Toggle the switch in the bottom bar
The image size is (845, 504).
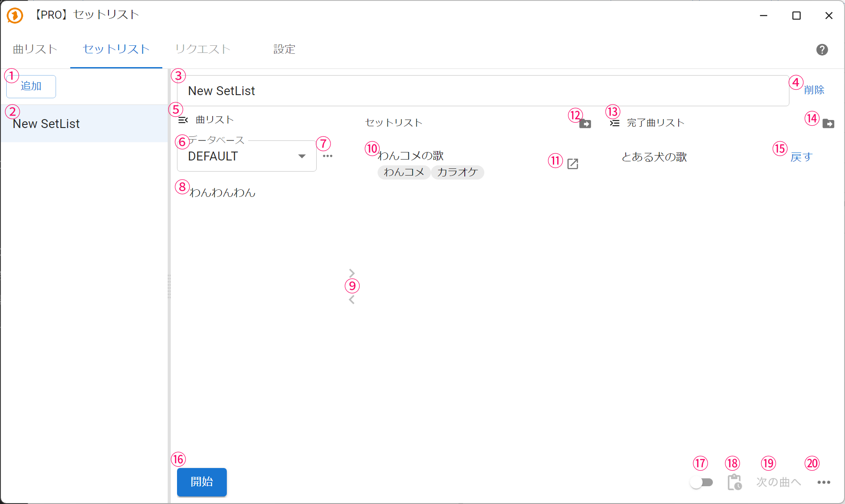701,482
